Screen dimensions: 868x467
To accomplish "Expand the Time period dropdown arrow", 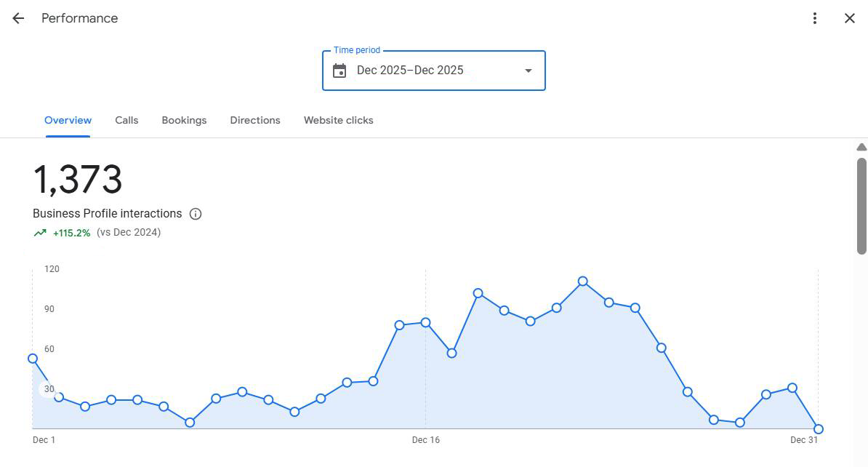I will coord(529,71).
